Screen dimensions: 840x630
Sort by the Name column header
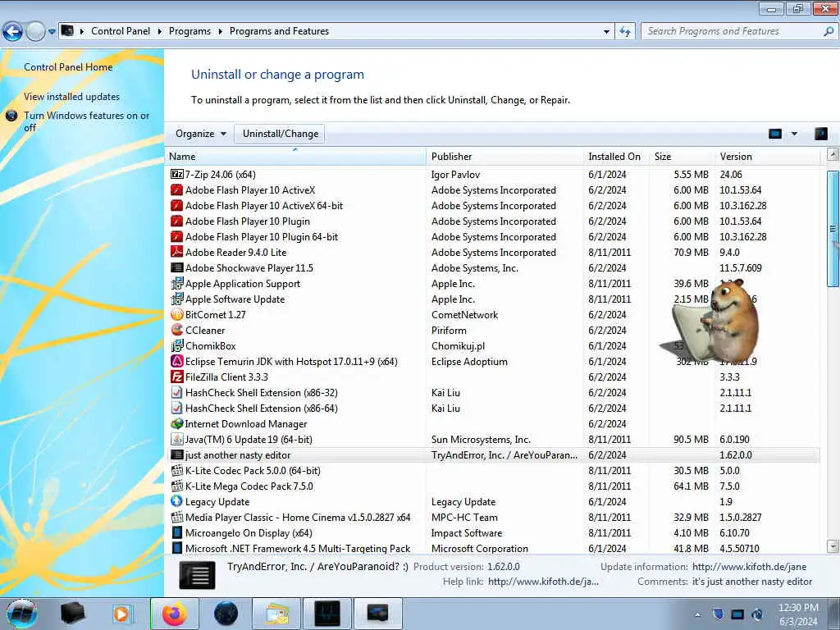[x=295, y=157]
